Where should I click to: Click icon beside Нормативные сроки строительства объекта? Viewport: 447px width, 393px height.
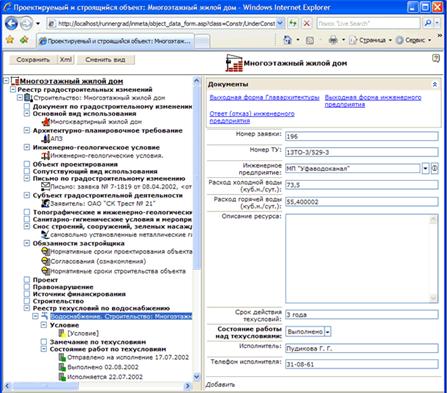(x=46, y=271)
